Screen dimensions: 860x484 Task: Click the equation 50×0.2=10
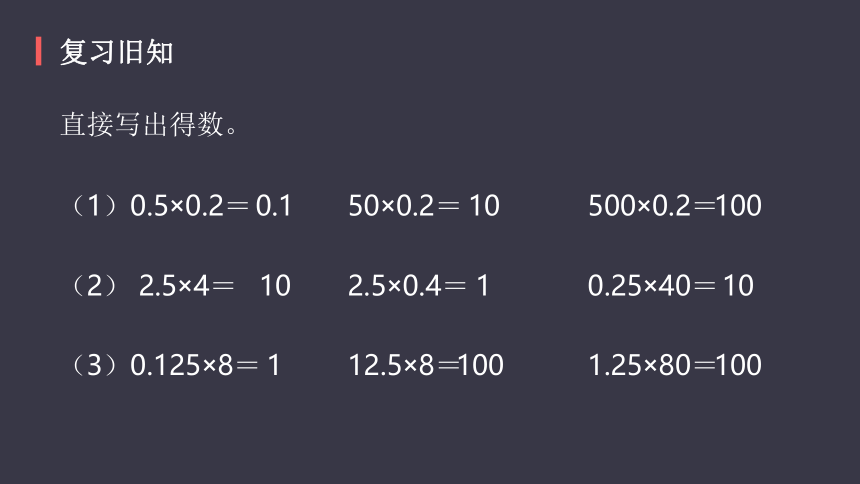click(x=424, y=206)
